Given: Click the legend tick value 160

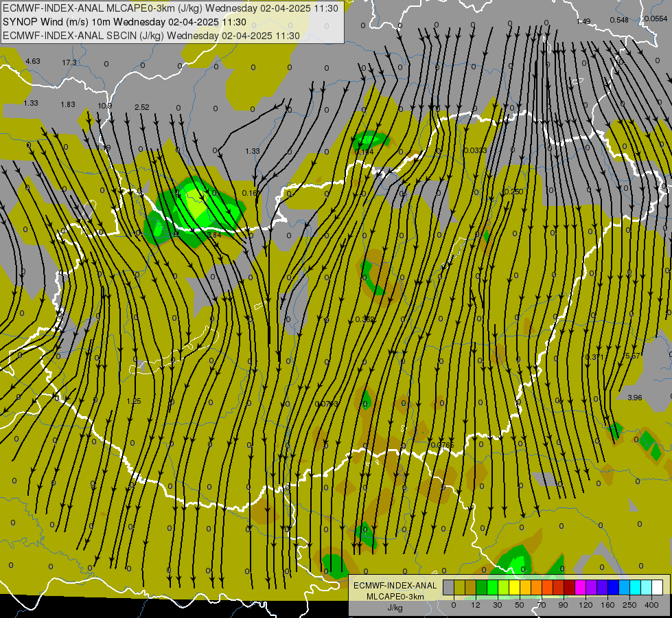Looking at the screenshot, I should 607,605.
